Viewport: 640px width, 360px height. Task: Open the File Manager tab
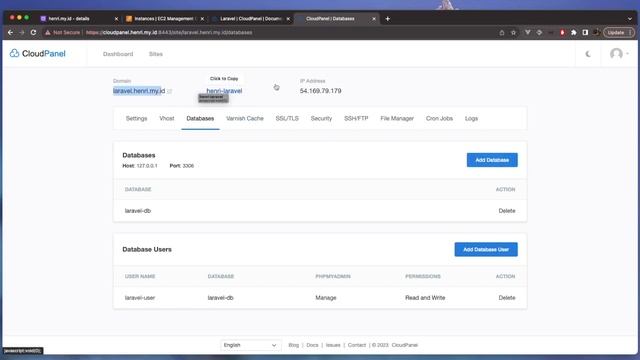point(397,118)
